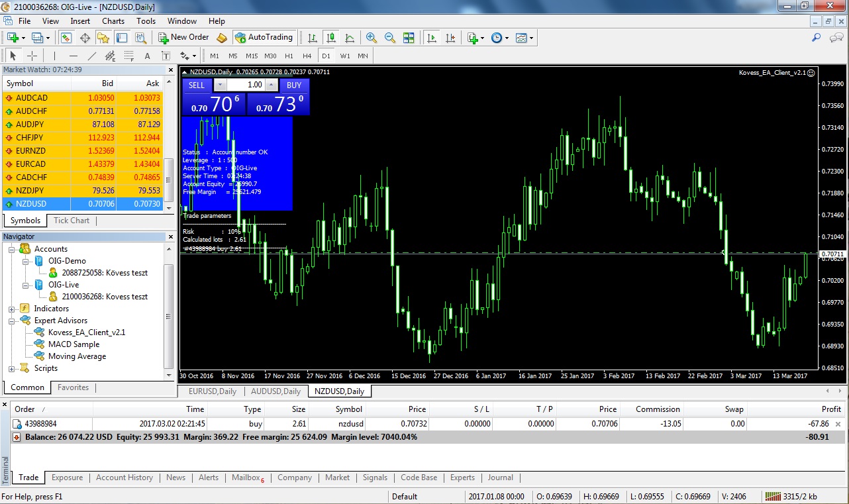Collapse the Accounts tree node
Screen dimensions: 849x504
[x=12, y=249]
